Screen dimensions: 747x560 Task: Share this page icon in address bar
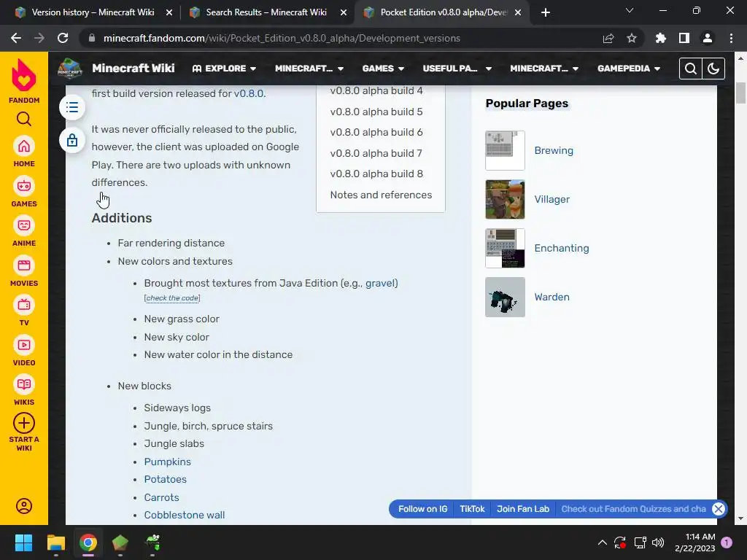(608, 38)
